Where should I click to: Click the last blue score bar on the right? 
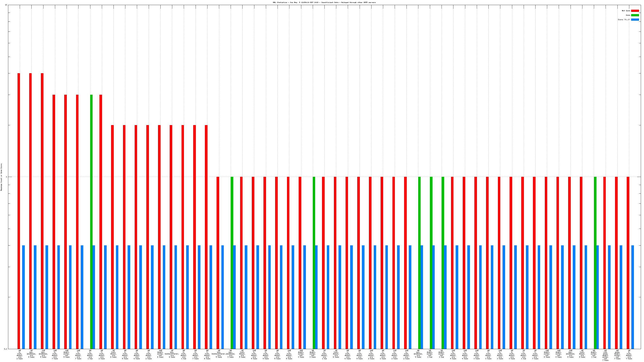point(633,297)
